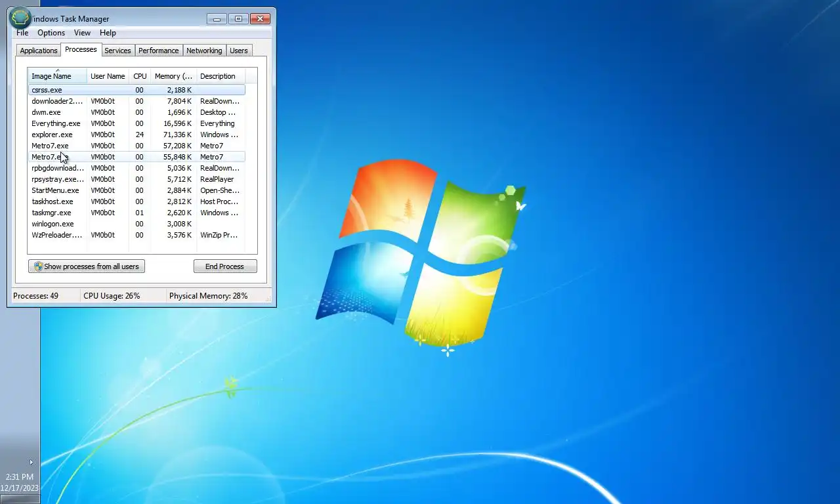840x504 pixels.
Task: Close the Task Manager window
Action: 260,18
